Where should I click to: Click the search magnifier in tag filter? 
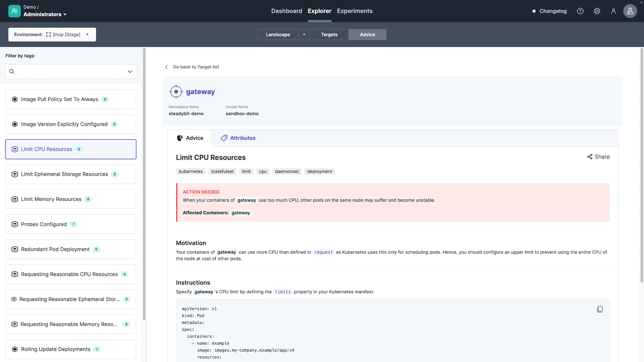(12, 72)
